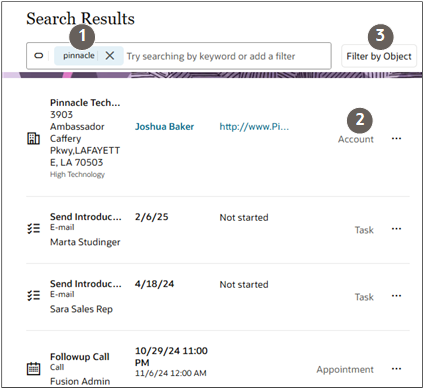Open actions menu for Followup Call appointment

point(396,369)
